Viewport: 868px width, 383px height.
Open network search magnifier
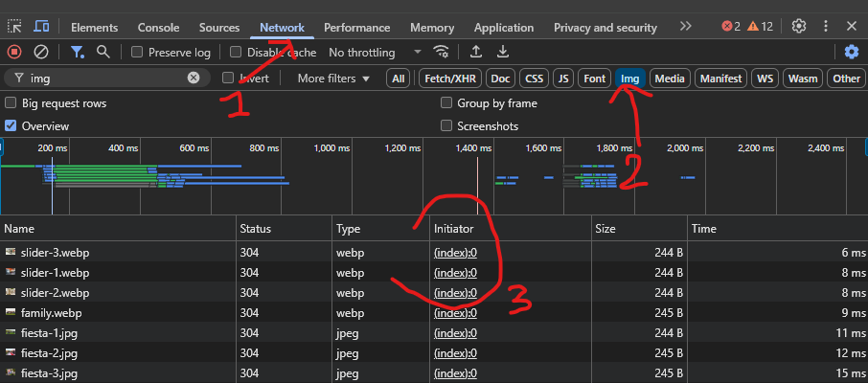tap(103, 52)
